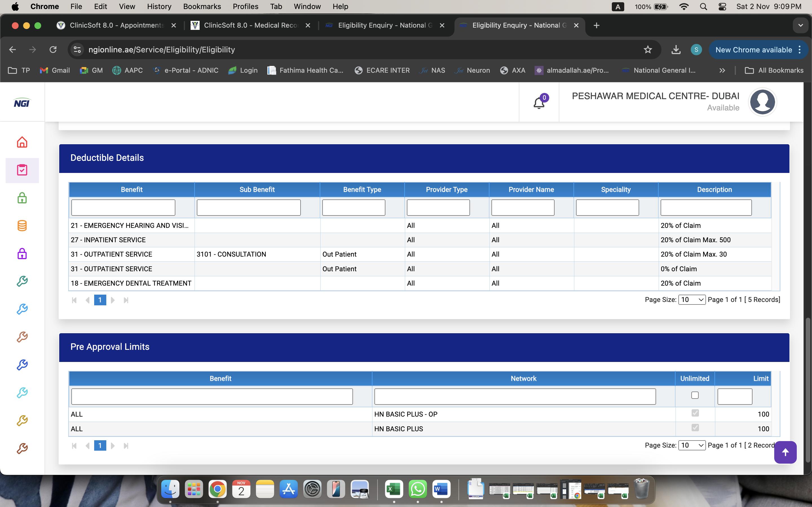Image resolution: width=812 pixels, height=507 pixels.
Task: Open the Bookmarks menu in menu bar
Action: (202, 6)
